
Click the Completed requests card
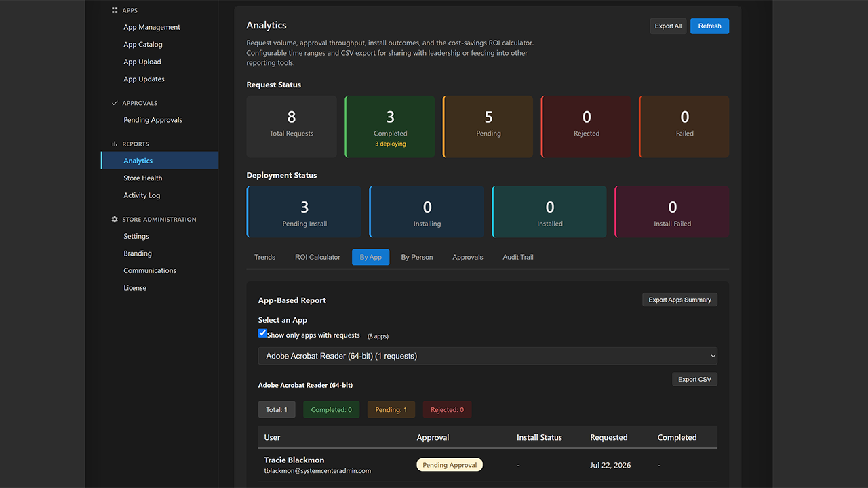point(390,127)
